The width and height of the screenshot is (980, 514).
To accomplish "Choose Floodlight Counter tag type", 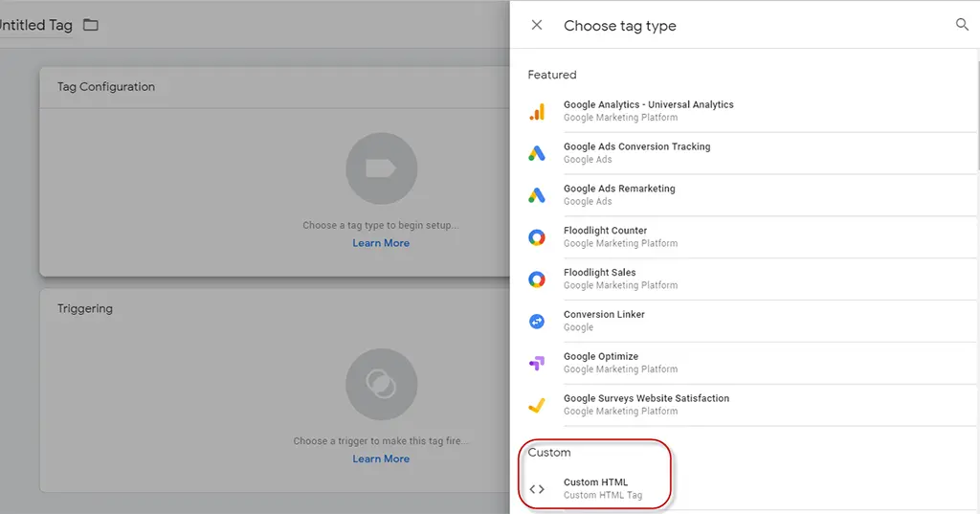I will (x=752, y=237).
